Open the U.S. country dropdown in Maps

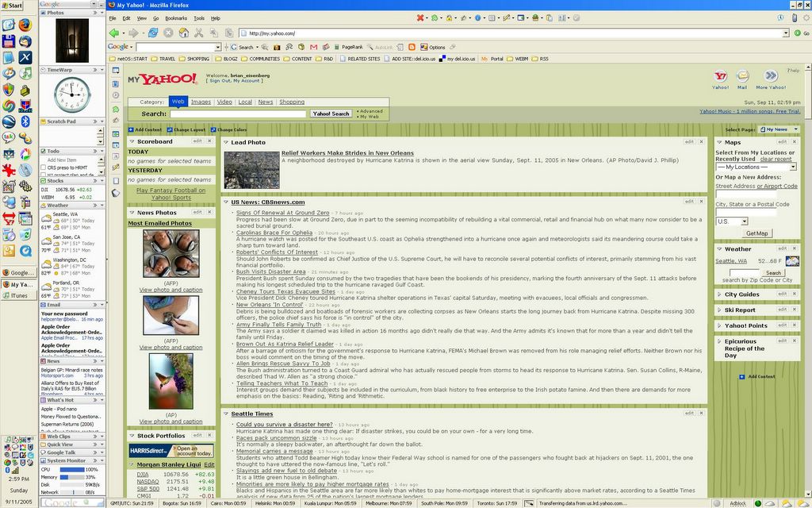click(732, 221)
